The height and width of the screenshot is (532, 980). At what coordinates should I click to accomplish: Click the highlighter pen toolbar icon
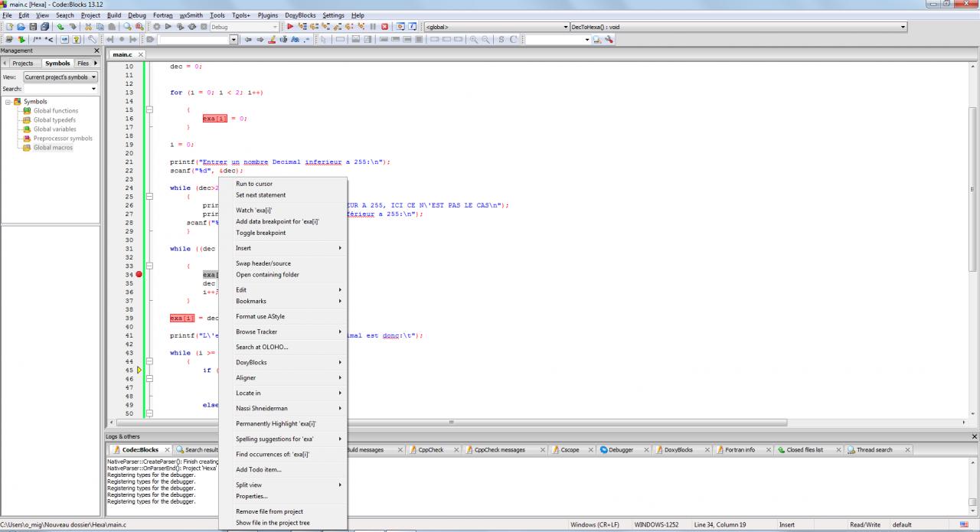pyautogui.click(x=272, y=39)
